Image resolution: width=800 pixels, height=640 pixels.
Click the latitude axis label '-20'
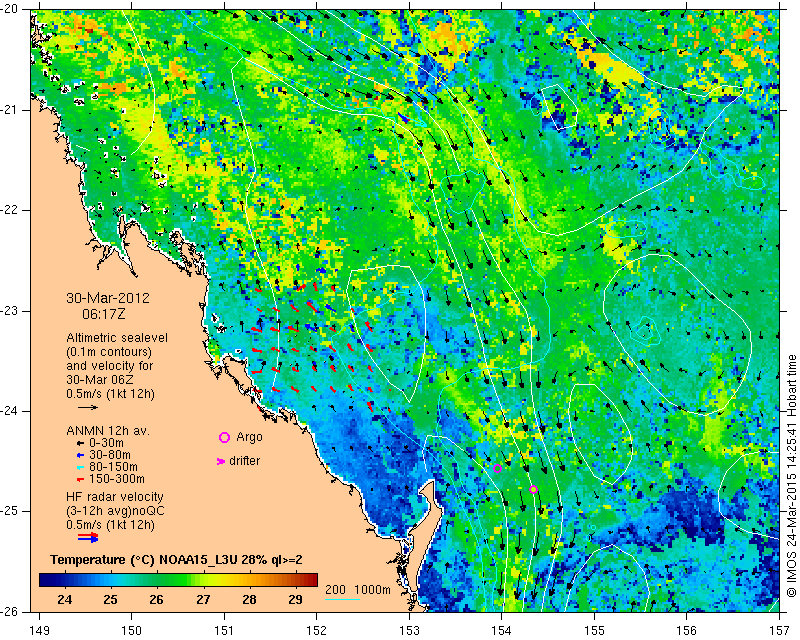coord(10,9)
